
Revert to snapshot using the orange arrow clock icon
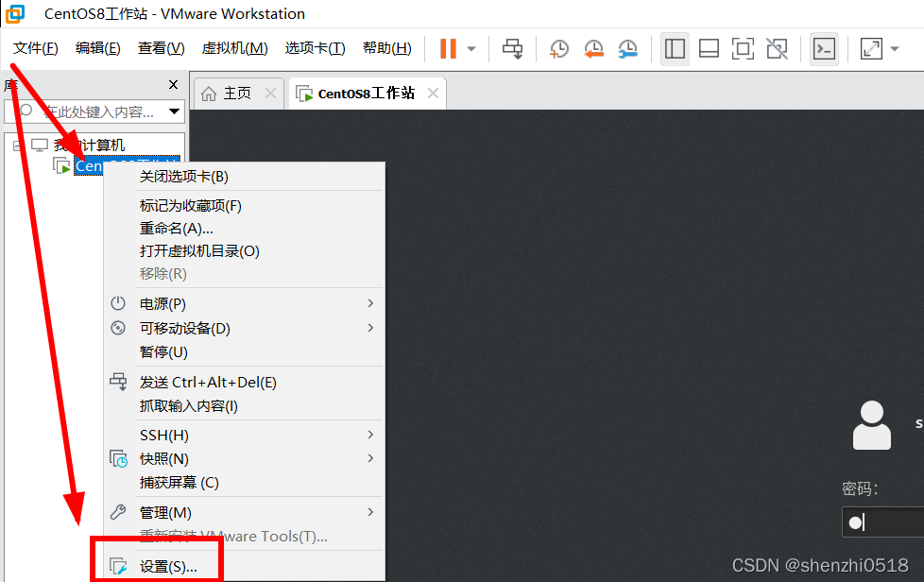593,48
